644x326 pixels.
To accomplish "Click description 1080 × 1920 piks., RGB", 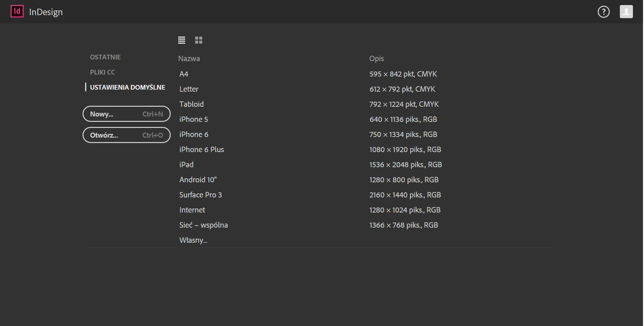I will (x=405, y=150).
